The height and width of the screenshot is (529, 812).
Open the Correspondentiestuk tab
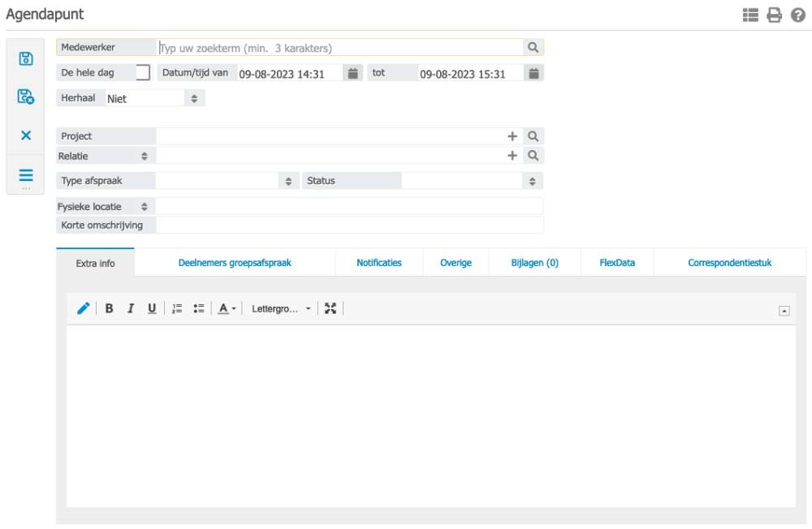729,262
